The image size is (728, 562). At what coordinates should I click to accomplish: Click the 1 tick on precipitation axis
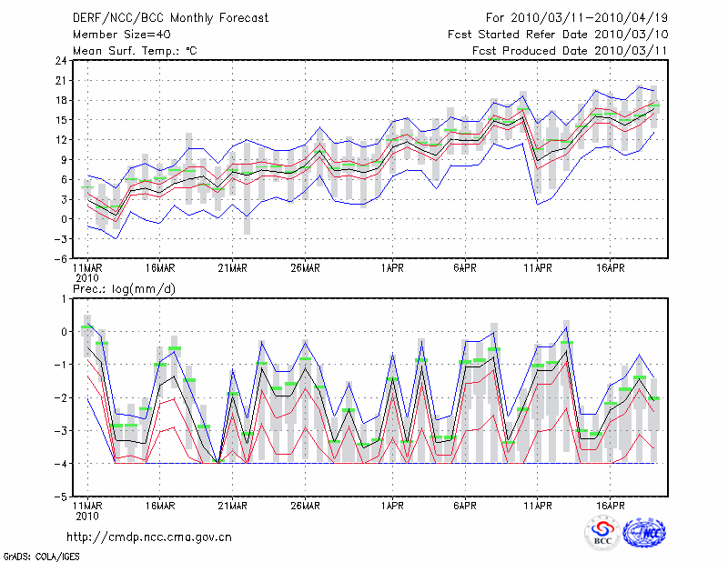pos(64,298)
